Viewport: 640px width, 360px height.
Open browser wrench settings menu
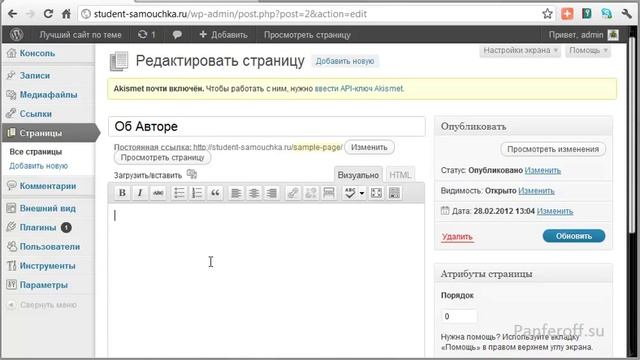[x=627, y=14]
